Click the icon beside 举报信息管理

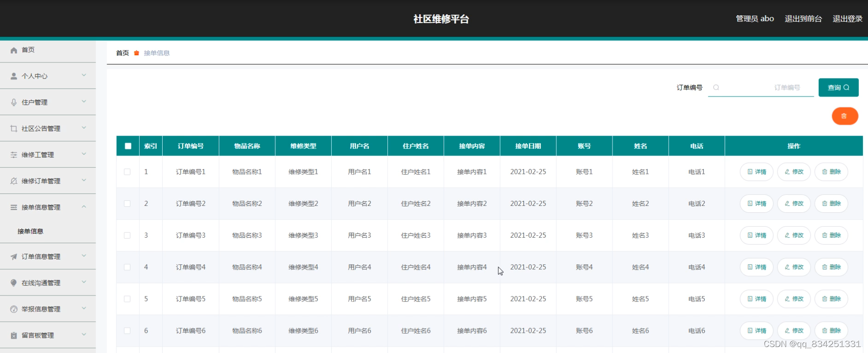(x=14, y=309)
